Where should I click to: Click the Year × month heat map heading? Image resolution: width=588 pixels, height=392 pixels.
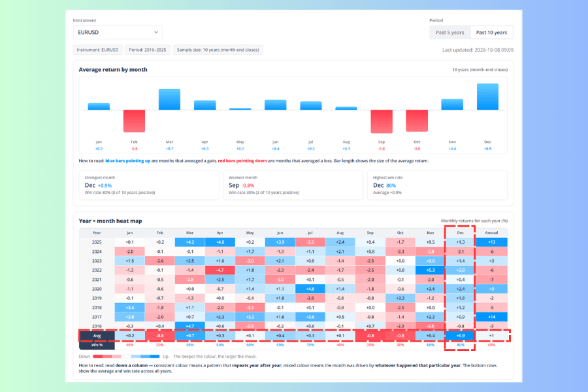110,221
